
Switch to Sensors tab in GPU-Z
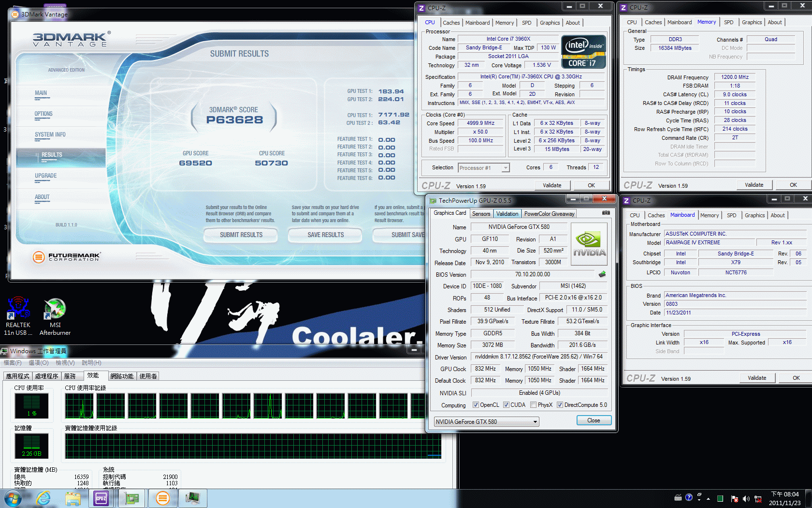tap(481, 214)
